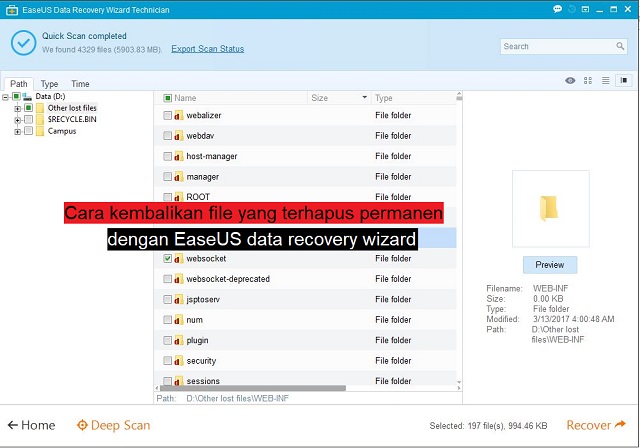Image resolution: width=640 pixels, height=448 pixels.
Task: Select the detail pane view icon
Action: [x=624, y=80]
